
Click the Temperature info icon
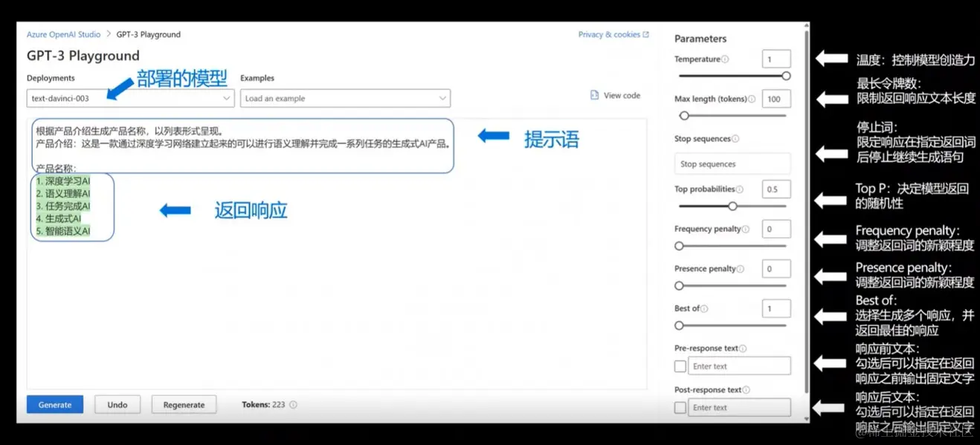click(725, 59)
